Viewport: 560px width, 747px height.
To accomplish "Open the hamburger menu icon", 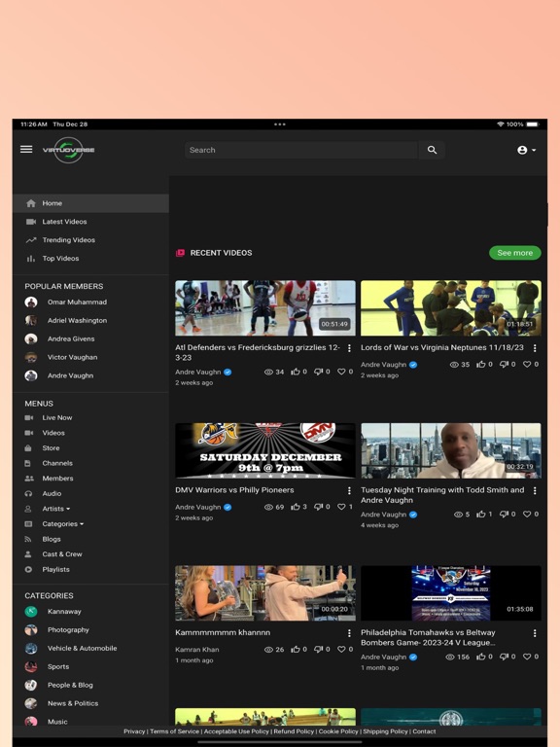I will click(x=26, y=150).
